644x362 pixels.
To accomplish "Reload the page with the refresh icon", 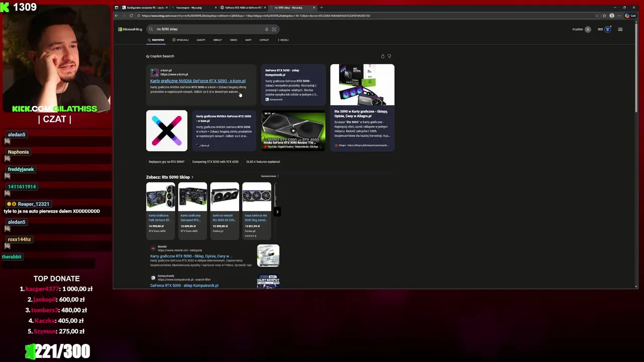I will 131,16.
